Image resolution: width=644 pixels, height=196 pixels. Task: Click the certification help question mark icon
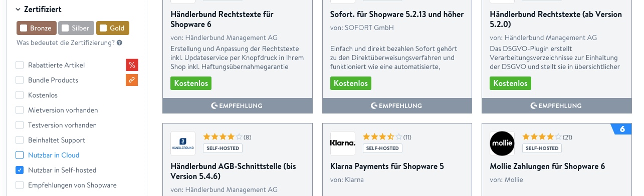click(x=120, y=43)
